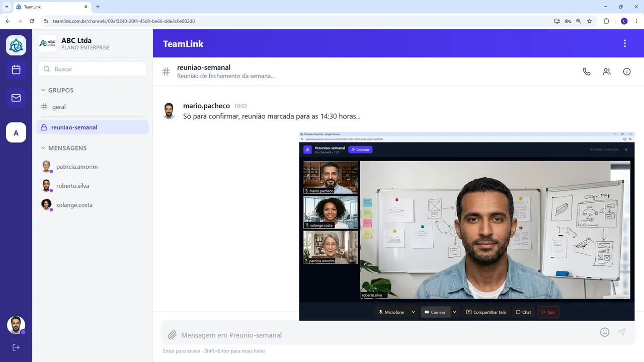Click Compartilhar tela to share screen
The image size is (644, 362).
tap(486, 312)
